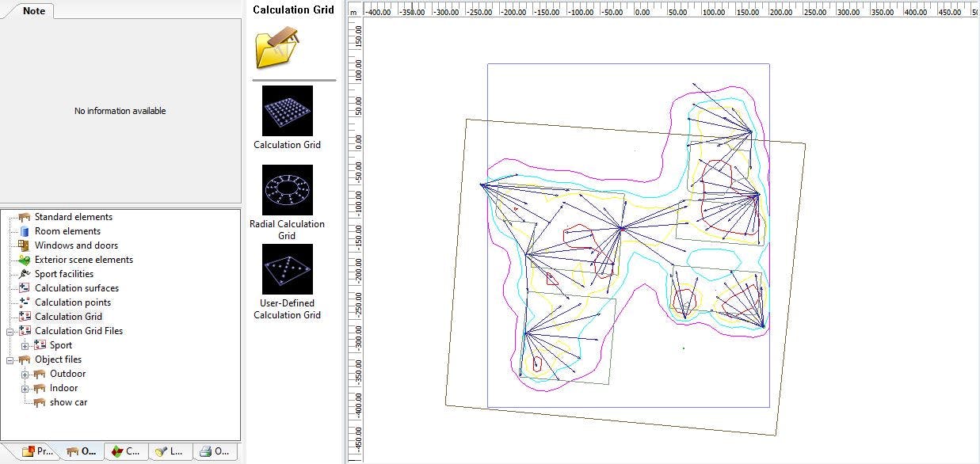980x464 pixels.
Task: Collapse the Object files node
Action: [x=10, y=359]
